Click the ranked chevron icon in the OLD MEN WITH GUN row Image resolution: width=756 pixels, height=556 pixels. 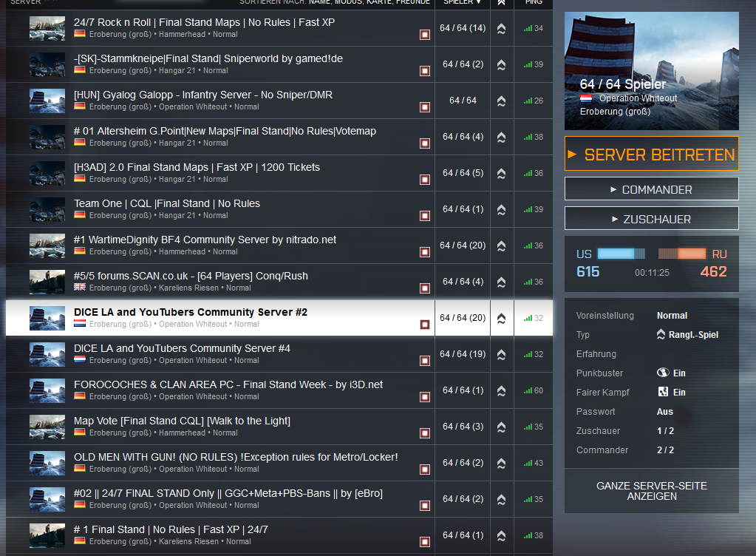pyautogui.click(x=502, y=463)
